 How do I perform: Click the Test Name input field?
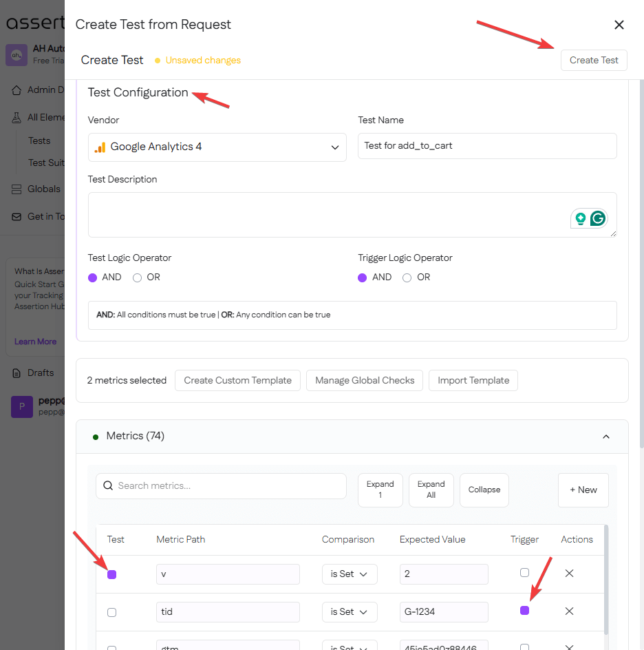pos(487,146)
